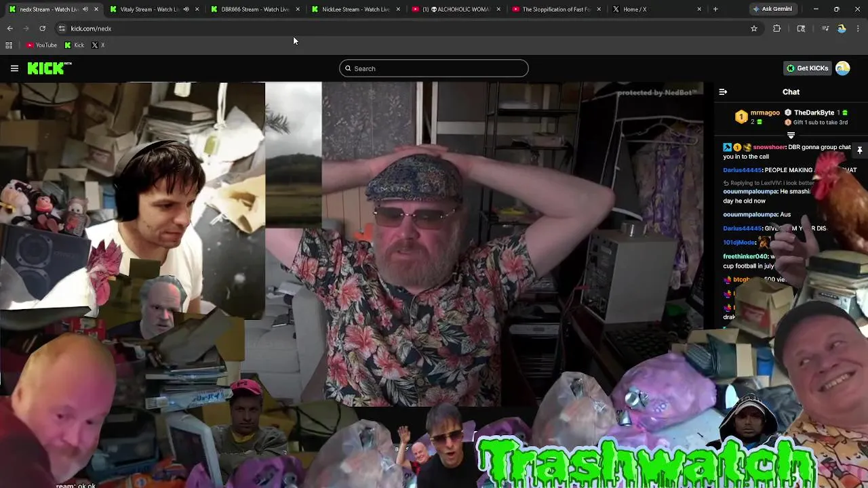The height and width of the screenshot is (488, 868).
Task: Click the toolbar icon right of Extensions
Action: coord(801,28)
